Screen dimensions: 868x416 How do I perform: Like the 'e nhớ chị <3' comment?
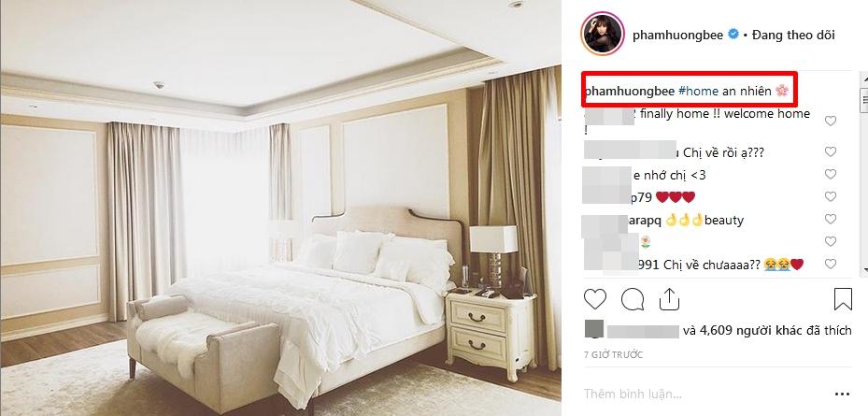831,175
